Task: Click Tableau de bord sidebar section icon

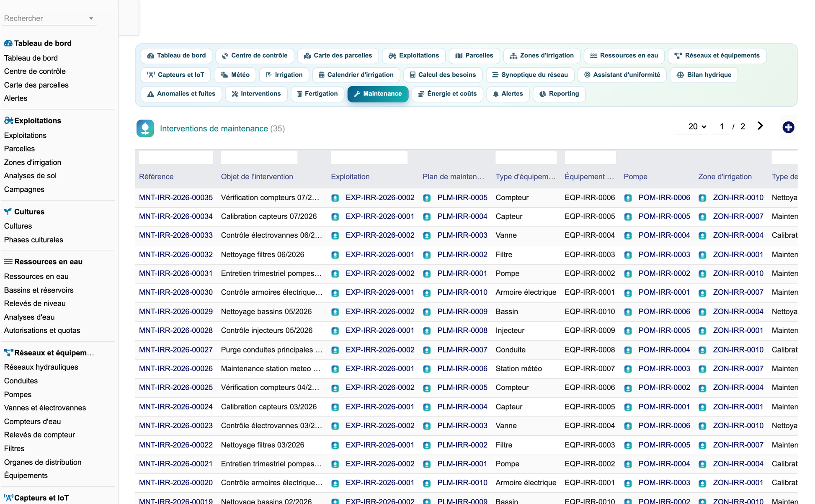Action: (8, 43)
